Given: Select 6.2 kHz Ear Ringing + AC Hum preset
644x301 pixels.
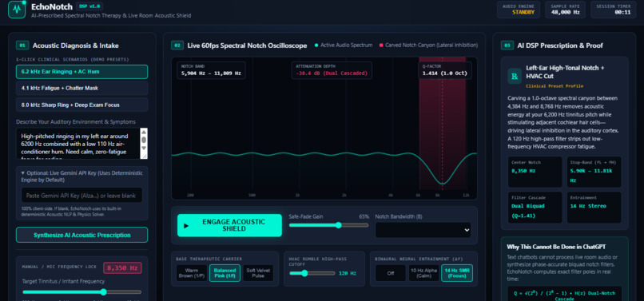Looking at the screenshot, I should click(81, 71).
